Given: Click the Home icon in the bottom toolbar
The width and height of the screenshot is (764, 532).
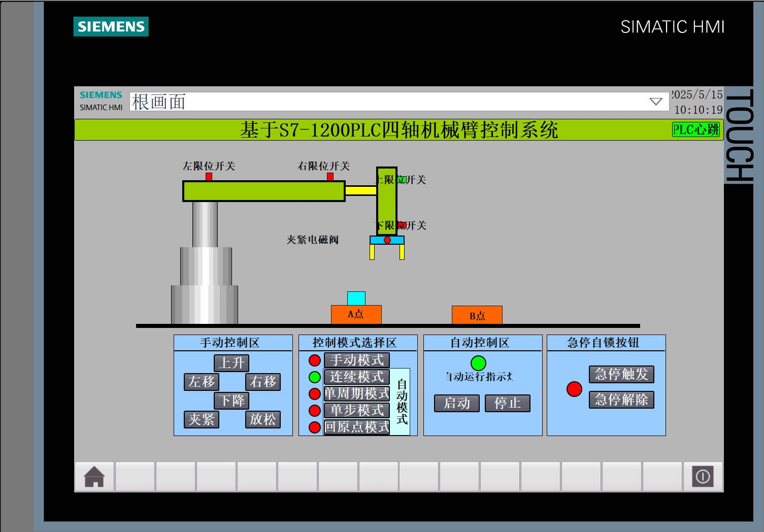Looking at the screenshot, I should point(94,476).
